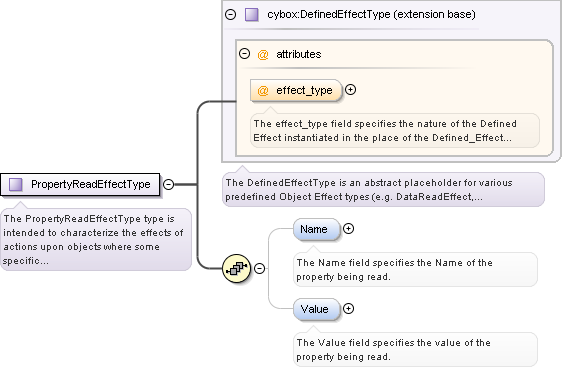Click the @ icon inside effect_type
The width and height of the screenshot is (563, 370).
click(x=263, y=90)
